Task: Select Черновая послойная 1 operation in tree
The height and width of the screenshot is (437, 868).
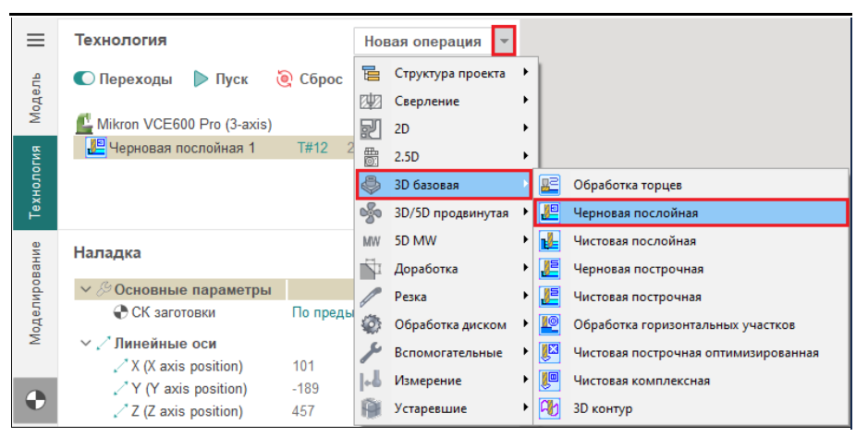Action: coord(181,147)
